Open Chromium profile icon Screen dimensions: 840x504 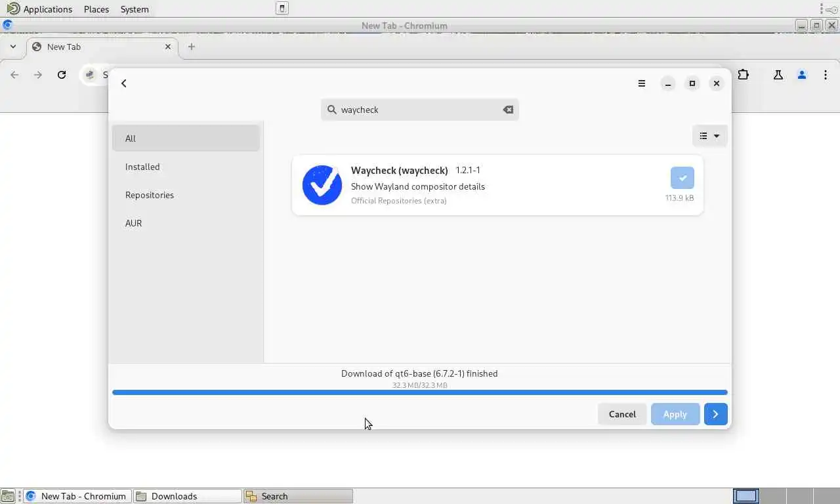[802, 75]
